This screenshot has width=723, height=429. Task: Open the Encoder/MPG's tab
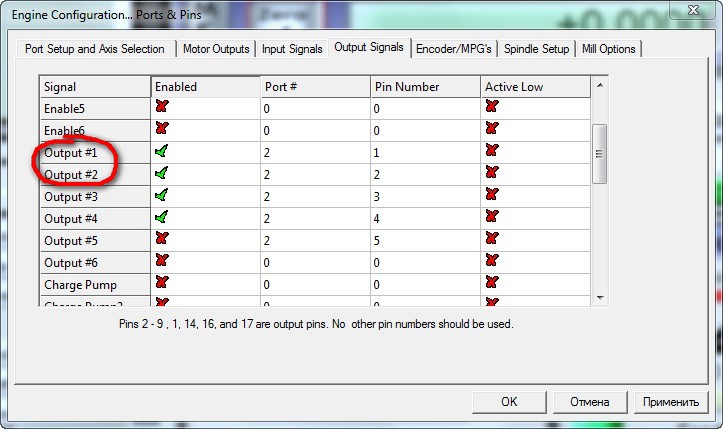pos(454,49)
